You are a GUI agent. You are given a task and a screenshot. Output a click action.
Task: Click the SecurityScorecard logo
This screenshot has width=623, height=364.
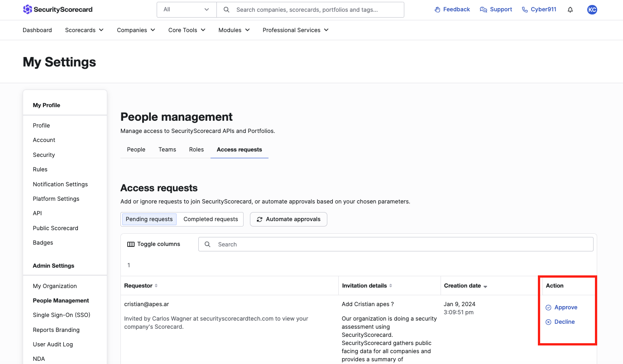[x=58, y=9]
